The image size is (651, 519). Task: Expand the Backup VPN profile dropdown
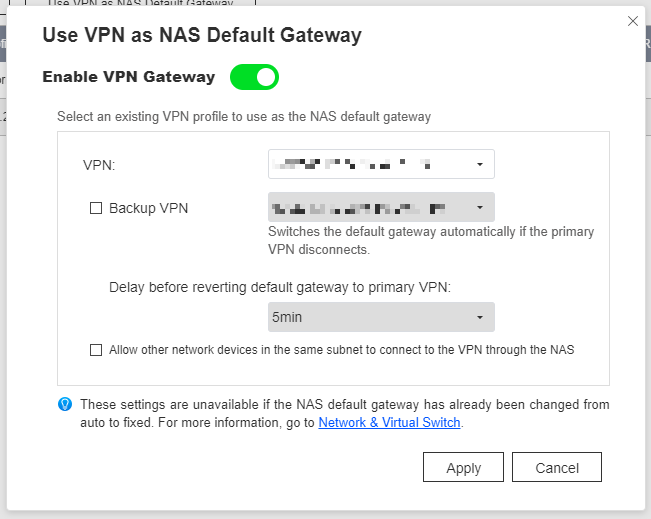(380, 208)
